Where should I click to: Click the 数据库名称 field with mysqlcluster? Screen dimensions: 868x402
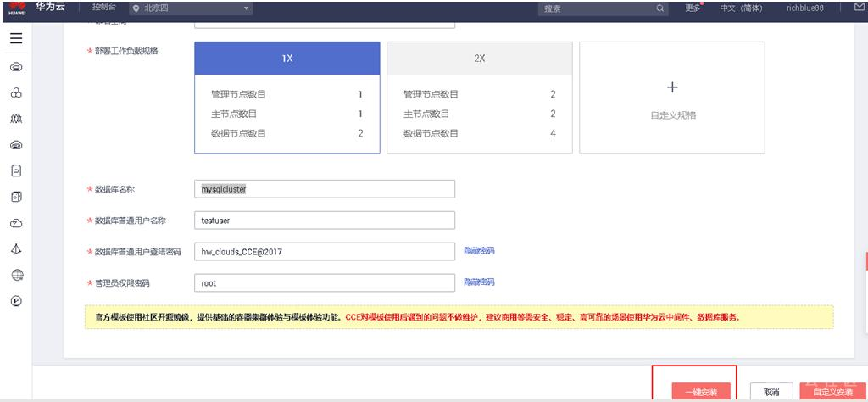(325, 189)
